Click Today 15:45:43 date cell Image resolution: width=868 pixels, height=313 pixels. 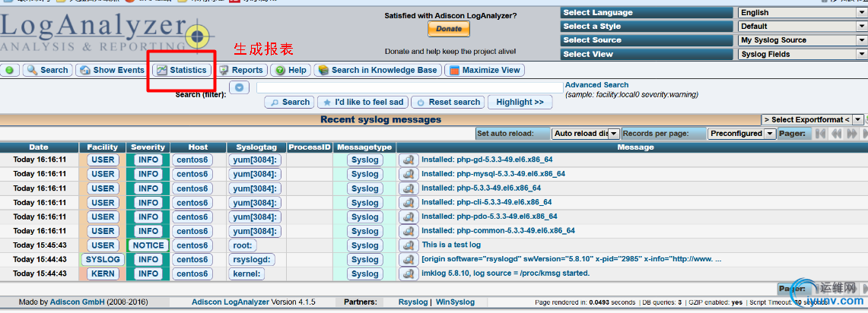[40, 245]
